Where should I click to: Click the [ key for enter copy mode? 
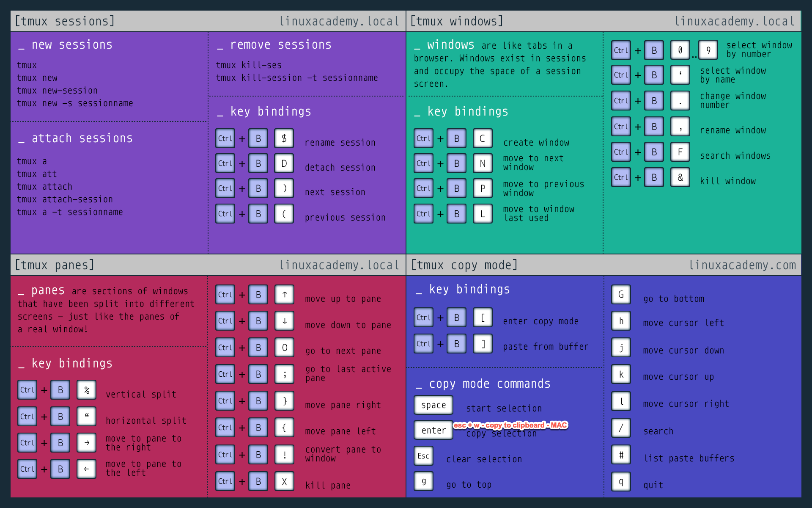pos(483,317)
